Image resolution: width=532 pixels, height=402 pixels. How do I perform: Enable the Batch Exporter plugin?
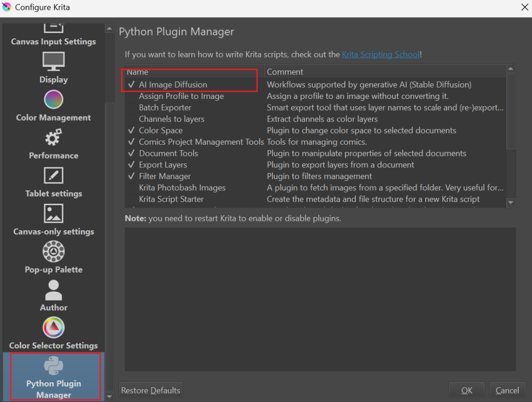pyautogui.click(x=132, y=107)
